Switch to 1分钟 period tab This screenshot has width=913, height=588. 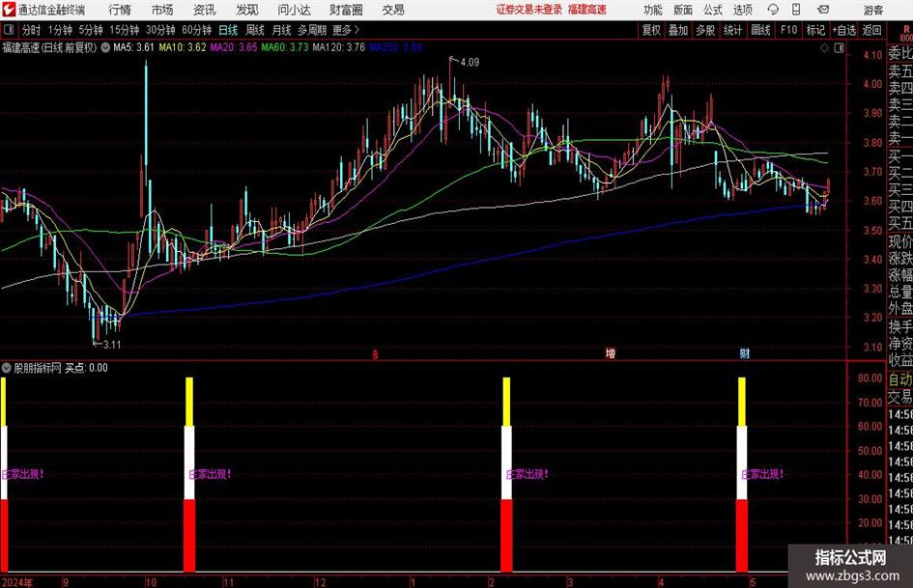[x=60, y=30]
